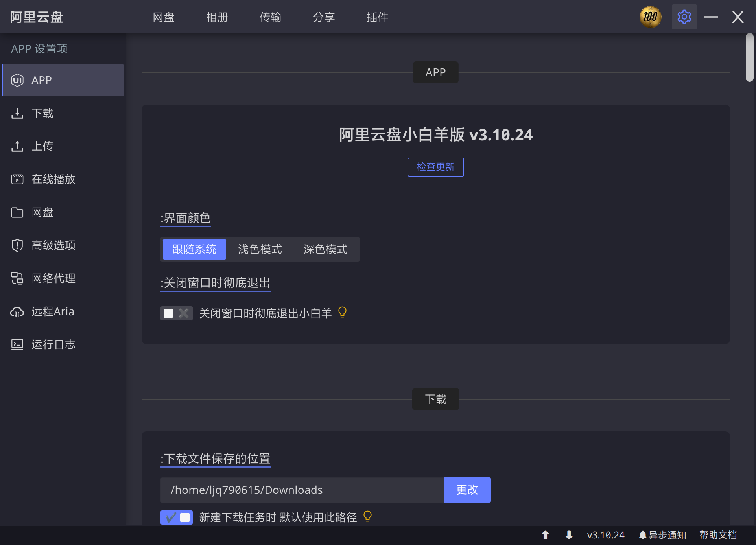The height and width of the screenshot is (545, 756).
Task: Click the upload arrow in status bar
Action: (x=545, y=535)
